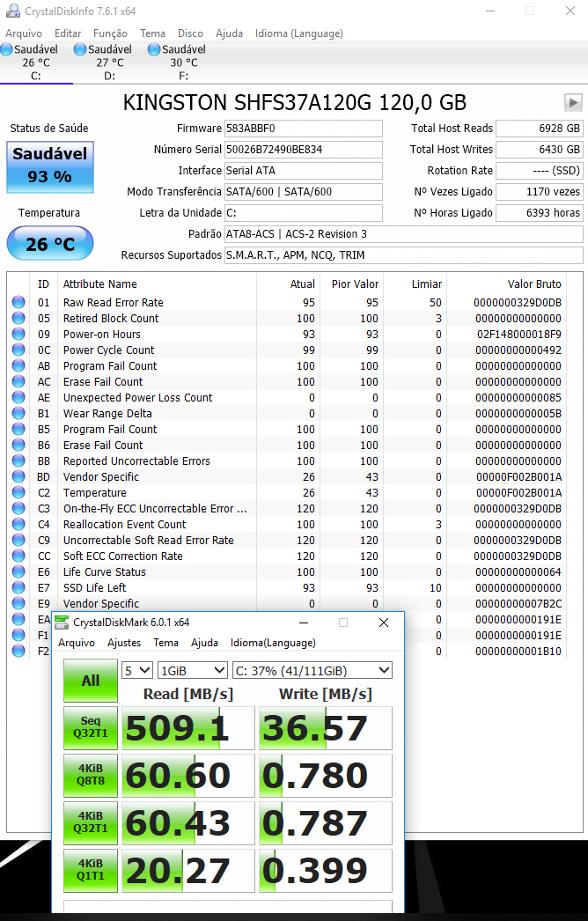Open the drive dropdown showing C: 37%

[312, 671]
